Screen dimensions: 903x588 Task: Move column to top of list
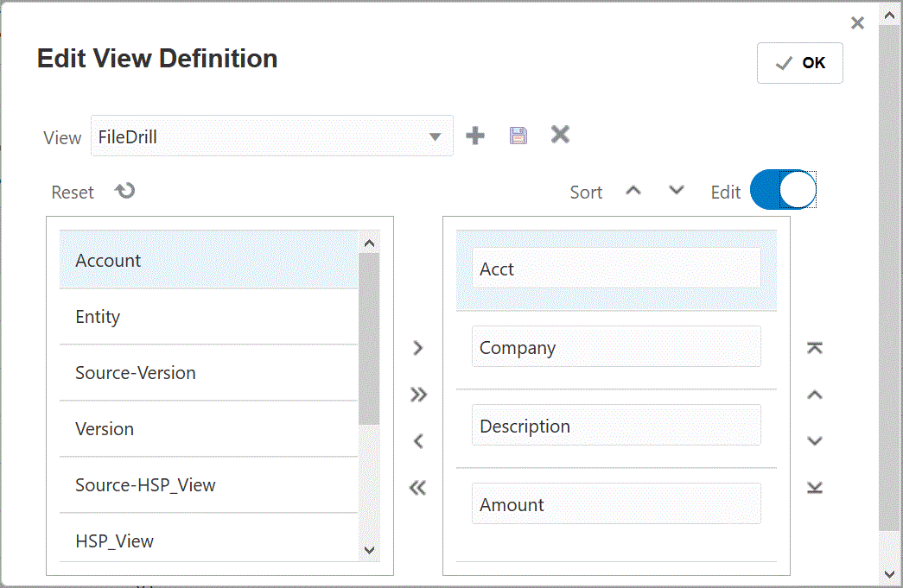[x=814, y=348]
